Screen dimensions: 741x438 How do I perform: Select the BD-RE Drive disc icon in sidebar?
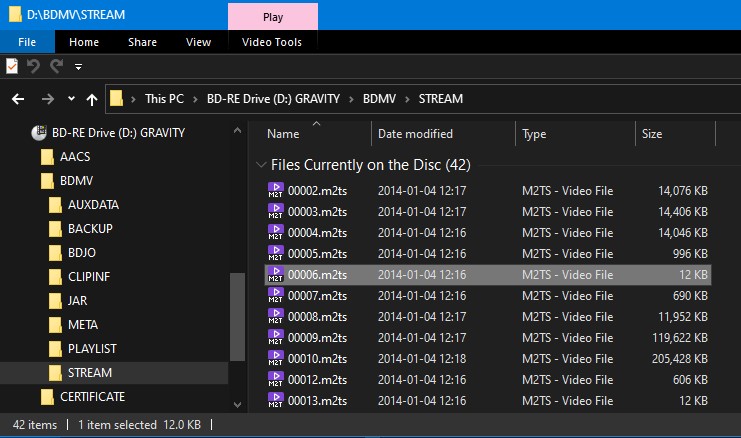coord(40,132)
